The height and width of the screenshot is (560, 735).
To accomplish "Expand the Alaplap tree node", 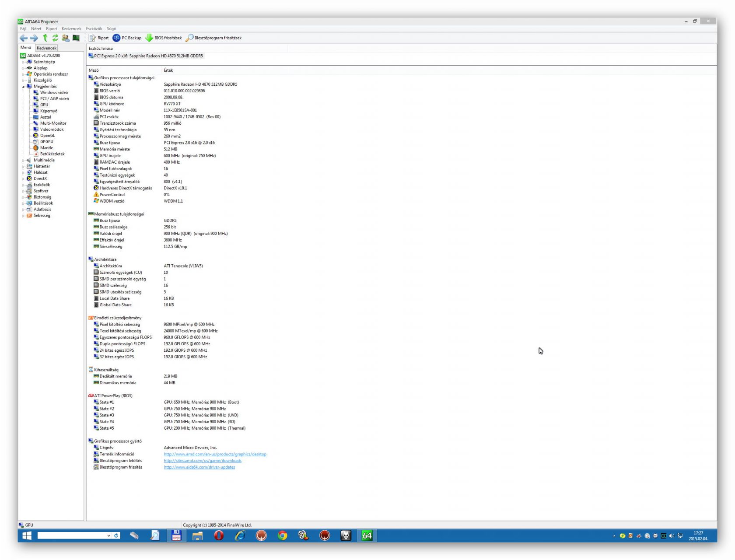I will [x=24, y=68].
